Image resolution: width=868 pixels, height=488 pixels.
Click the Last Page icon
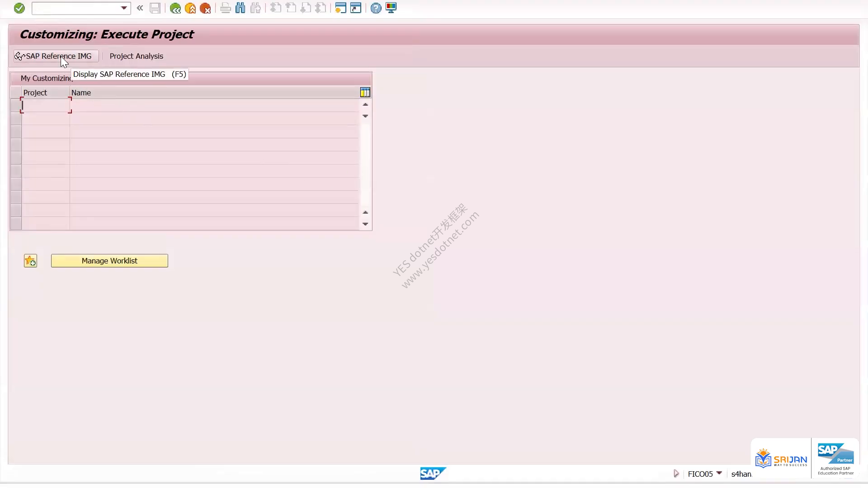click(x=321, y=8)
